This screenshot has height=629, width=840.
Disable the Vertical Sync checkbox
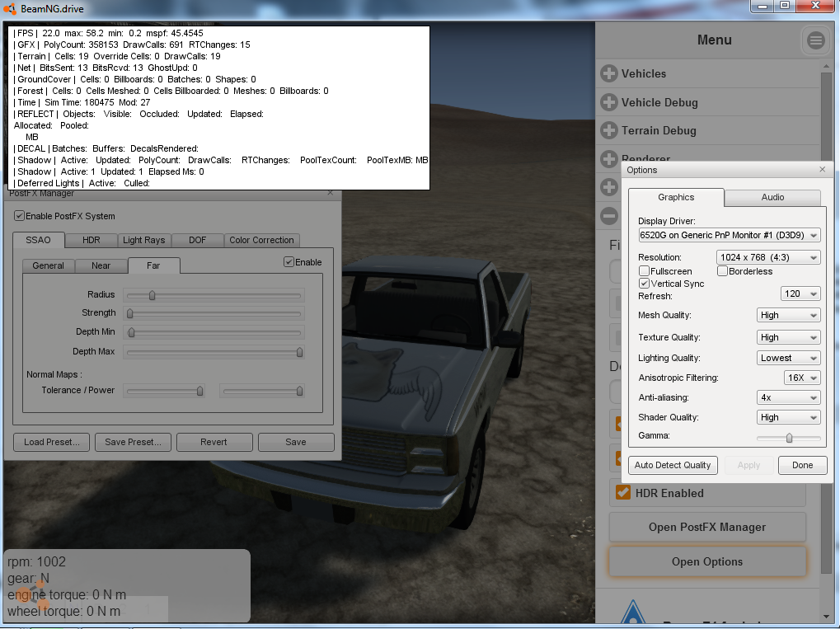[645, 284]
